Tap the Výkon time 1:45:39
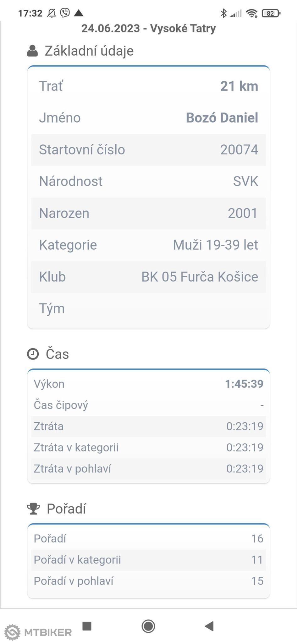297x644 pixels. (x=244, y=384)
